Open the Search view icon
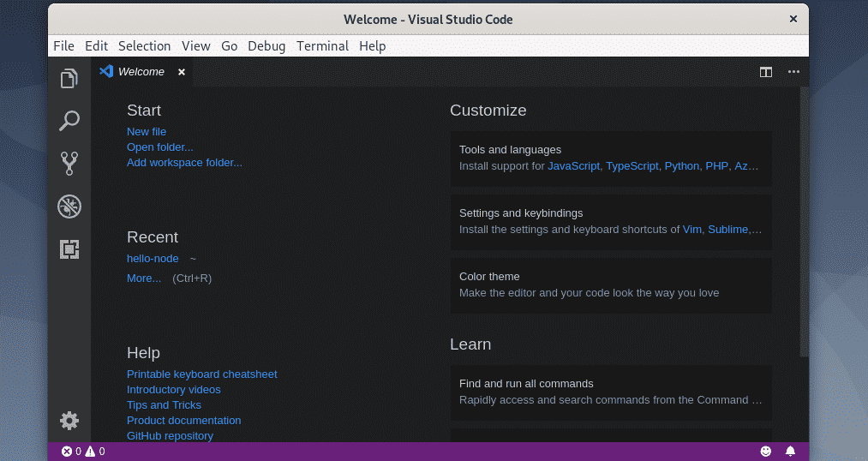 pyautogui.click(x=69, y=121)
